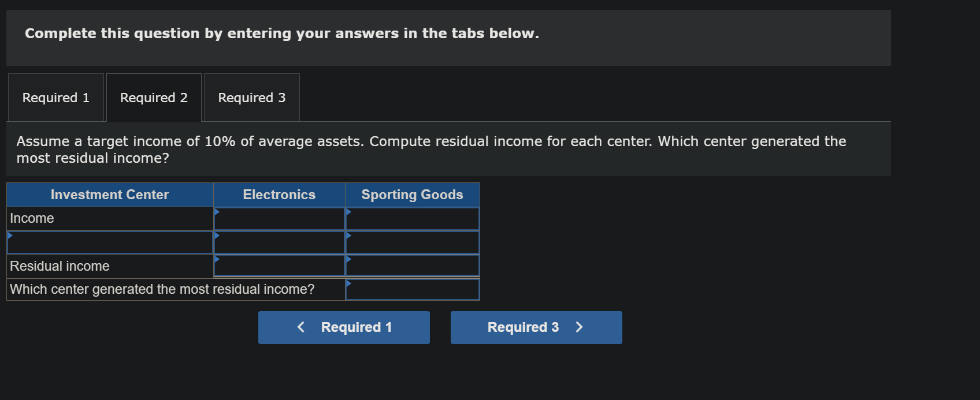Click the blank row label cell below Income
Screen dimensions: 980x400
[x=110, y=242]
